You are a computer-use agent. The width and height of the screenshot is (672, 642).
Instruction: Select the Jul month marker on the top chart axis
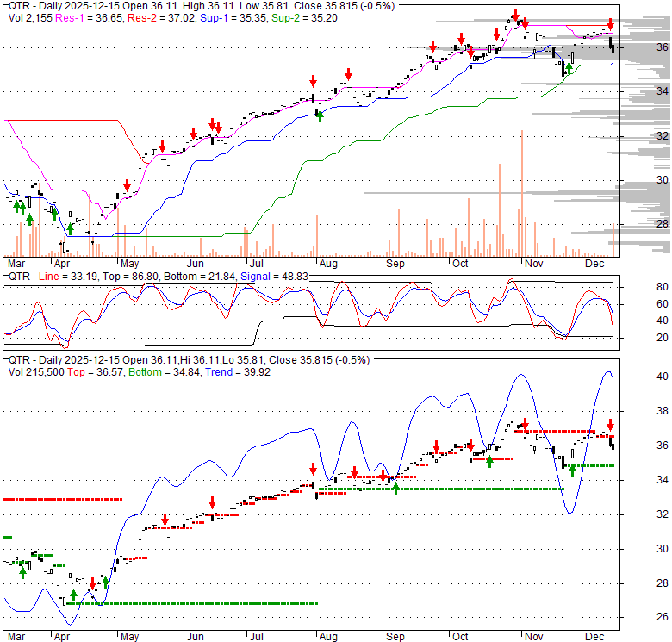[254, 262]
